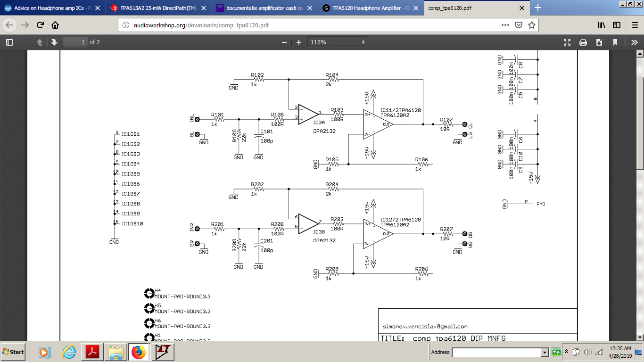The height and width of the screenshot is (362, 644).
Task: Open the 110% zoom level dropdown
Action: pyautogui.click(x=338, y=42)
